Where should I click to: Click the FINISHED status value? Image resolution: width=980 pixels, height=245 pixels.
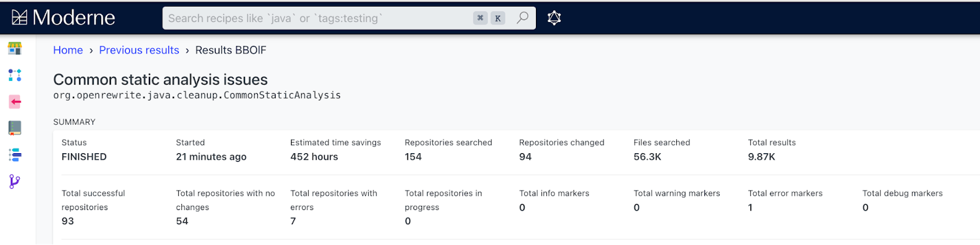[x=84, y=157]
